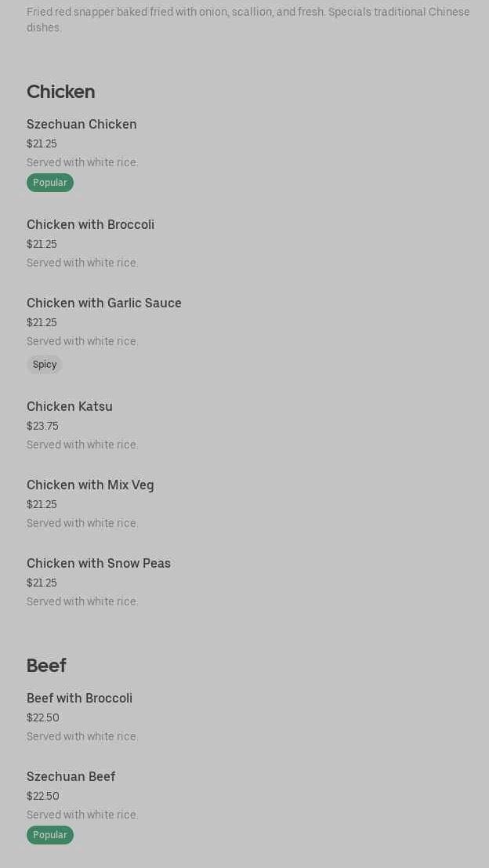This screenshot has height=868, width=489.
Task: Click the Popular badge under Szechuan Chicken
Action: [50, 183]
